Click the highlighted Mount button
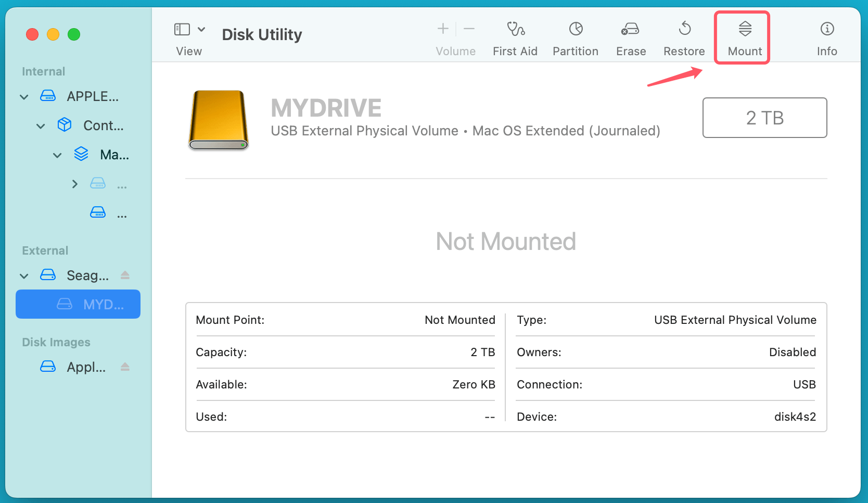868x503 pixels. pos(744,36)
